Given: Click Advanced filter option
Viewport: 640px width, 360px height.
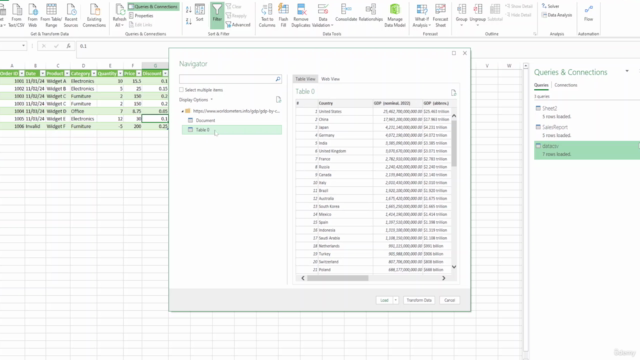Looking at the screenshot, I should 238,25.
